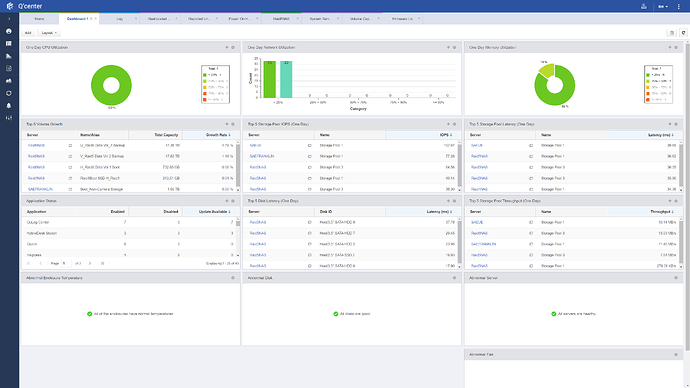Click the Add button
The width and height of the screenshot is (690, 388).
pos(28,33)
